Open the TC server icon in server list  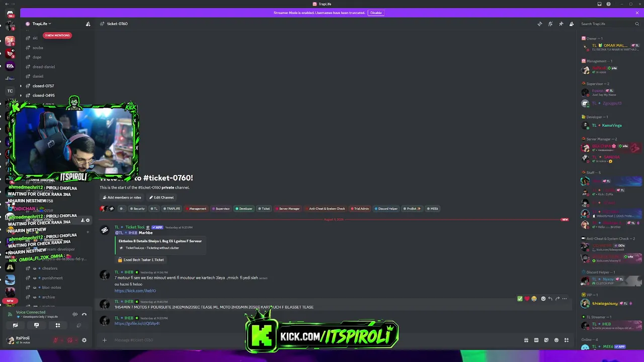(x=10, y=91)
